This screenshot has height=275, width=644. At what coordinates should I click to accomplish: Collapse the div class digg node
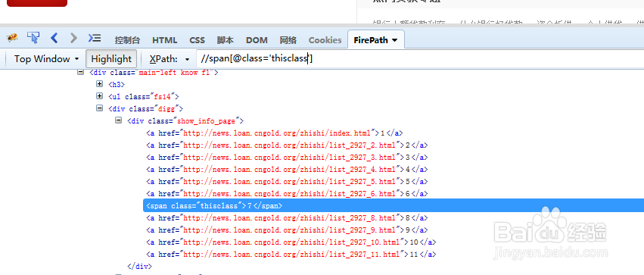[99, 108]
